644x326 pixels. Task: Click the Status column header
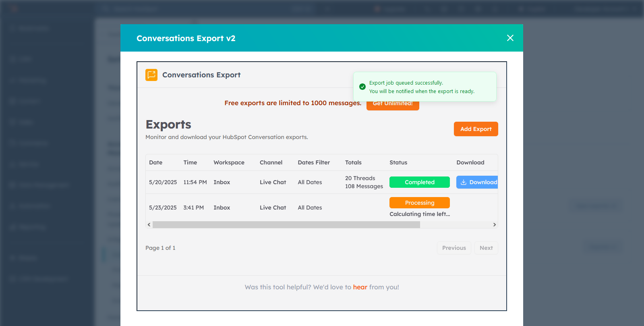[x=398, y=162]
